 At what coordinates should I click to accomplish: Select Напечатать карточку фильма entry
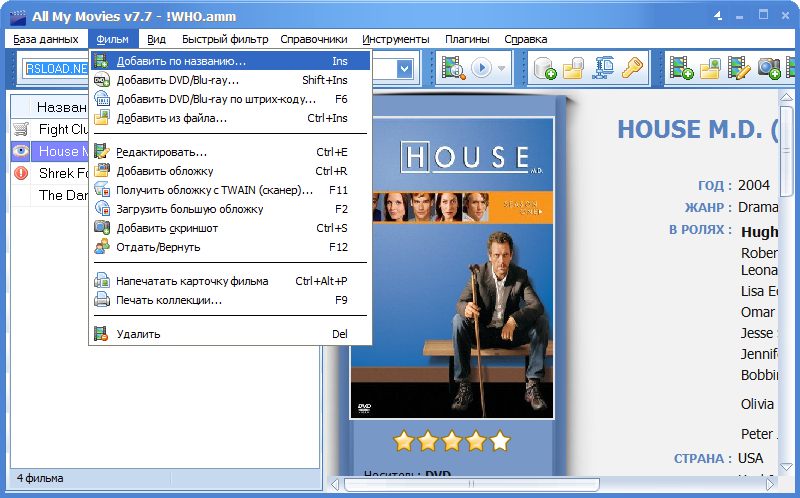[231, 281]
